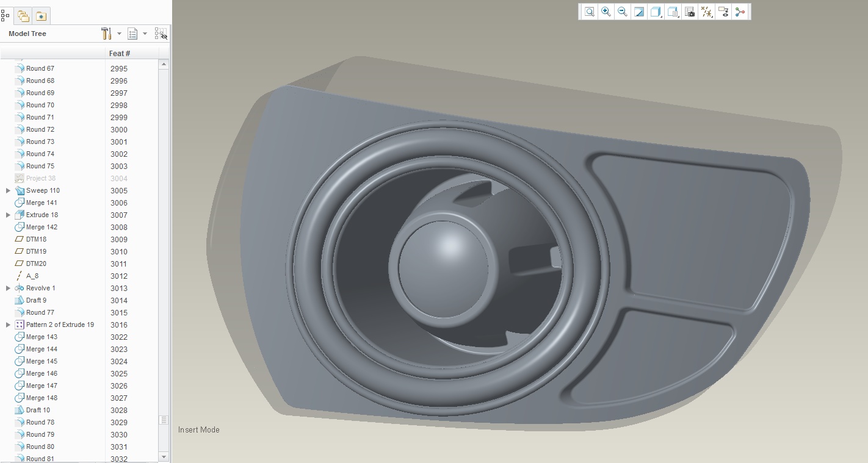Click feature number 3016 cell
This screenshot has width=868, height=463.
pos(119,325)
